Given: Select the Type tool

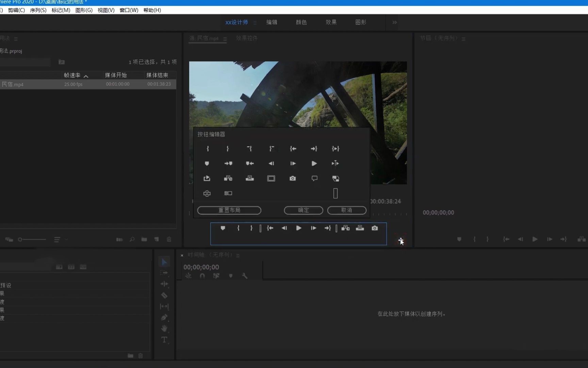Looking at the screenshot, I should pyautogui.click(x=164, y=340).
